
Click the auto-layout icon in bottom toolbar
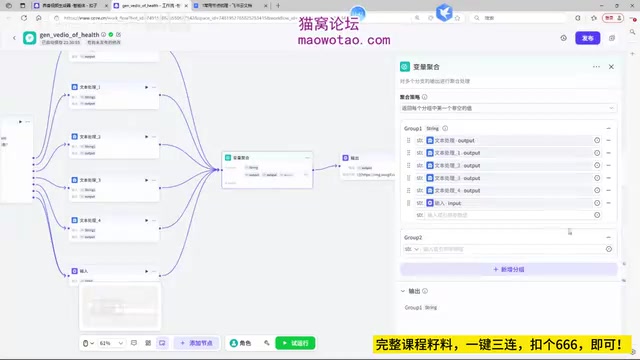pyautogui.click(x=148, y=343)
